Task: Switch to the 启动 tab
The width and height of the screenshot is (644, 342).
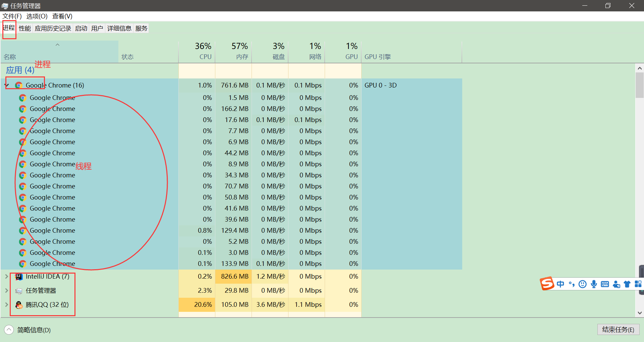Action: pos(81,28)
